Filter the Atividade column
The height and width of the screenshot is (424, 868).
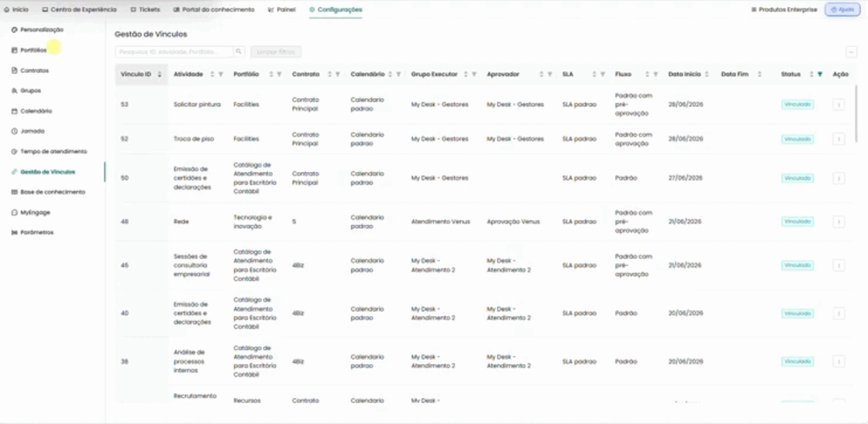(x=220, y=74)
